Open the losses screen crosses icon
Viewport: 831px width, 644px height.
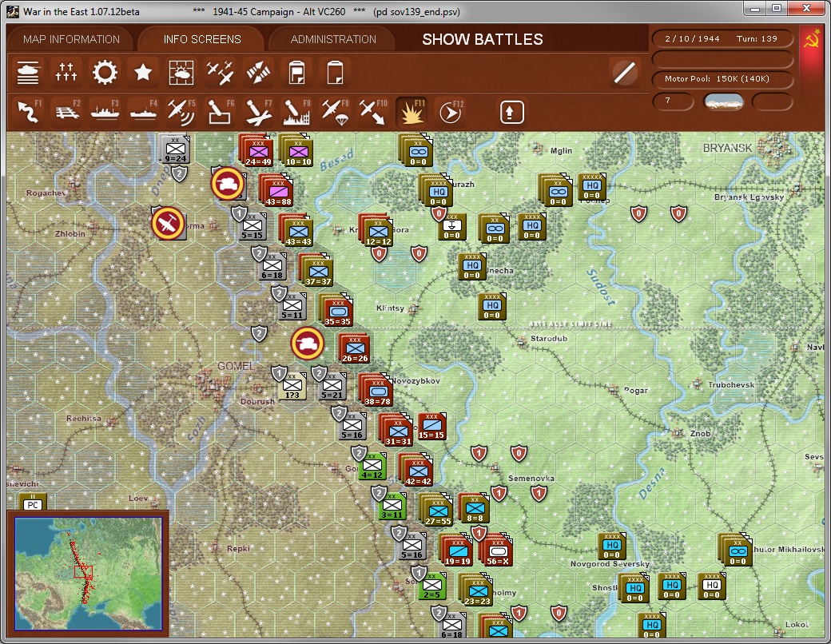pyautogui.click(x=66, y=73)
